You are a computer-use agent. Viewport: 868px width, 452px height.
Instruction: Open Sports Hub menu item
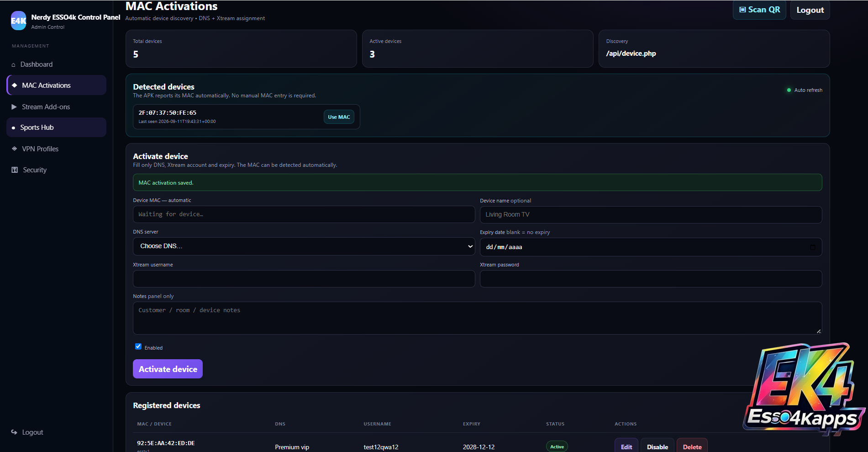pos(57,128)
